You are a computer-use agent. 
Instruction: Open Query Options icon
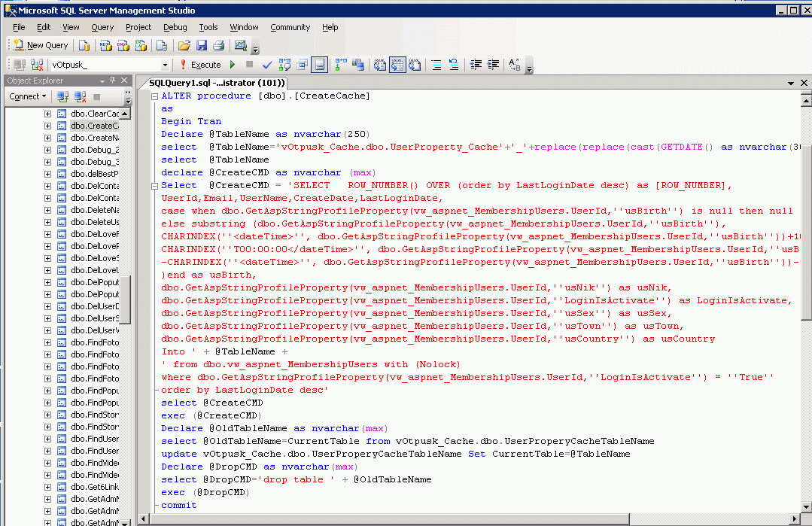pyautogui.click(x=303, y=65)
